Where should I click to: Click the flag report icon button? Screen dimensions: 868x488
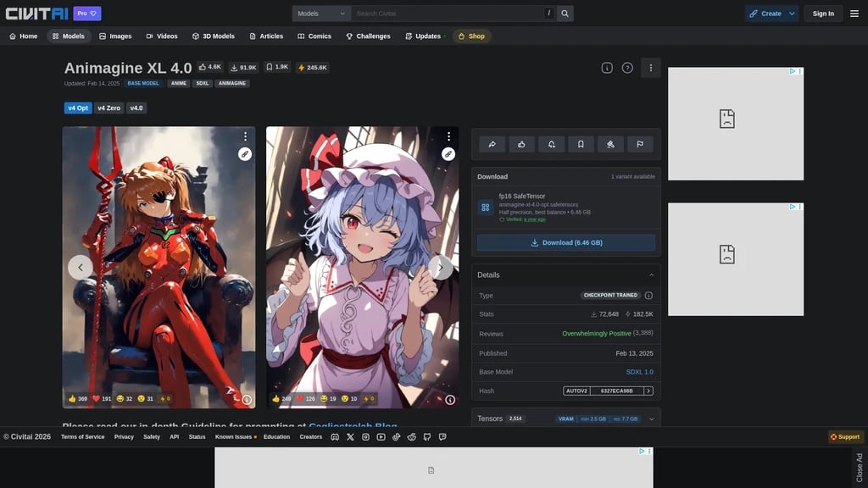640,144
